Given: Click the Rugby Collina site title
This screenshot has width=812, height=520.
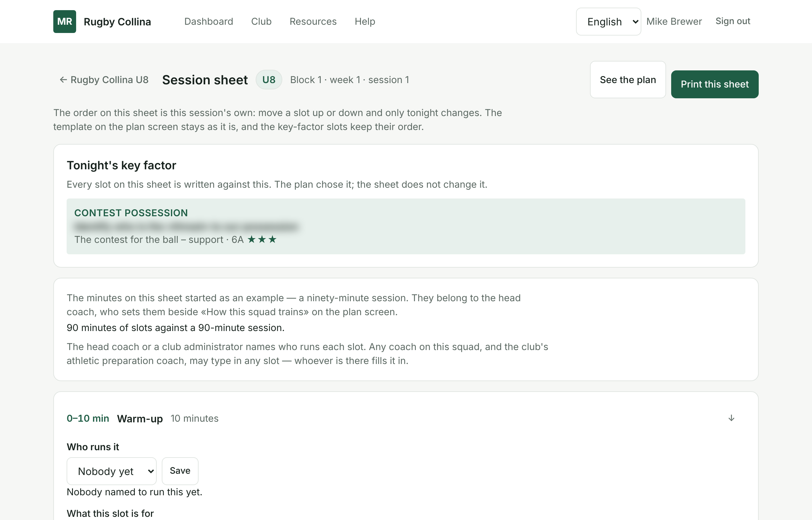Looking at the screenshot, I should coord(117,22).
